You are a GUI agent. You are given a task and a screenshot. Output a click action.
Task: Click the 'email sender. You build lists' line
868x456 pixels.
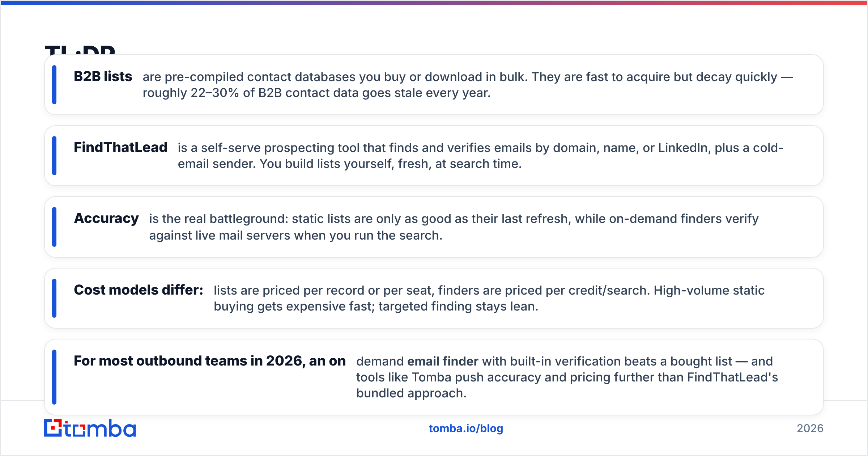350,164
